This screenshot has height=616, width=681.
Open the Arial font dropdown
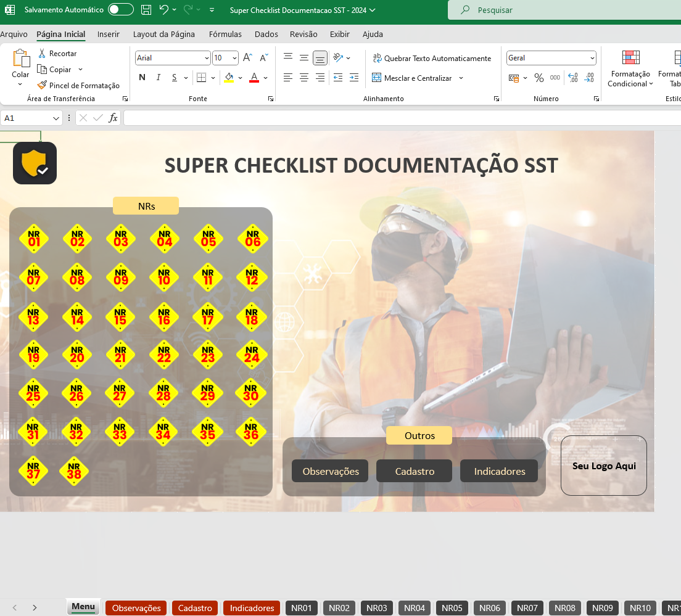[x=206, y=57]
